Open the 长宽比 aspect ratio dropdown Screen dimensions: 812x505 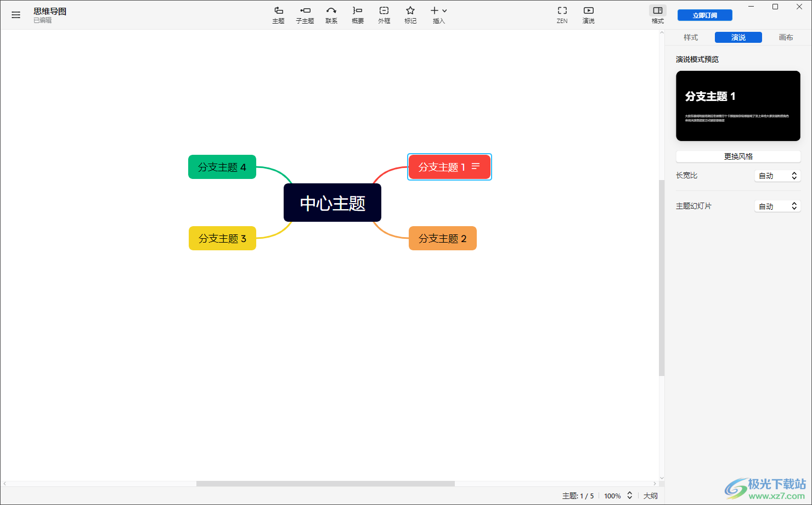[x=777, y=176]
